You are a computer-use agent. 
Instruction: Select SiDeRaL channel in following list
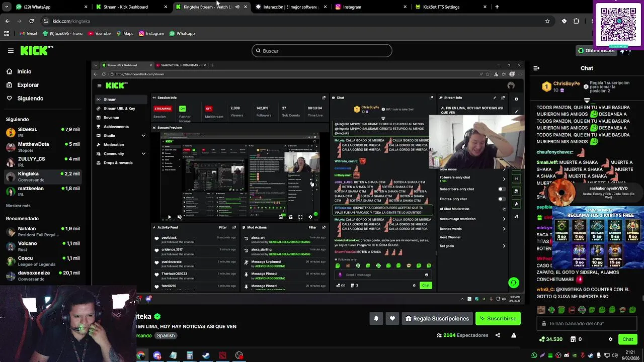coord(43,132)
